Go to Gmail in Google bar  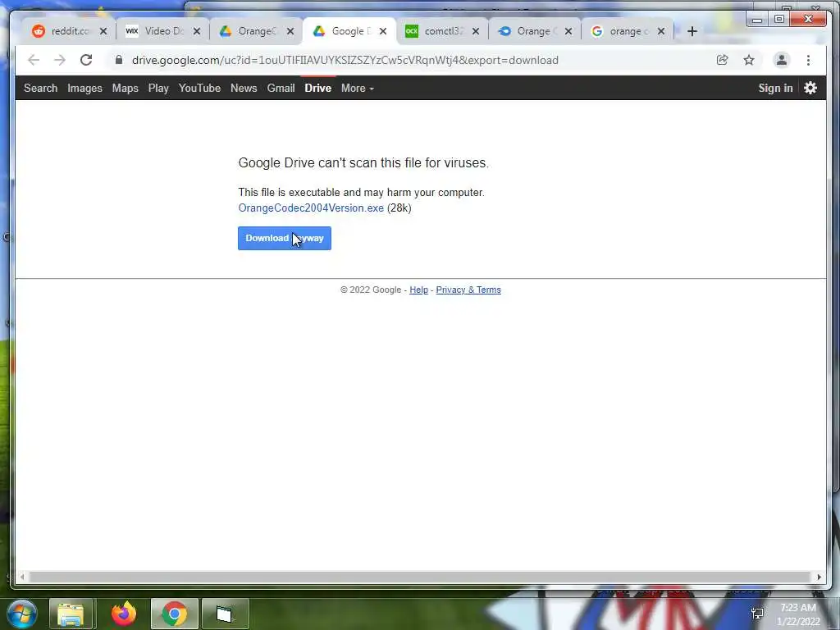point(281,89)
